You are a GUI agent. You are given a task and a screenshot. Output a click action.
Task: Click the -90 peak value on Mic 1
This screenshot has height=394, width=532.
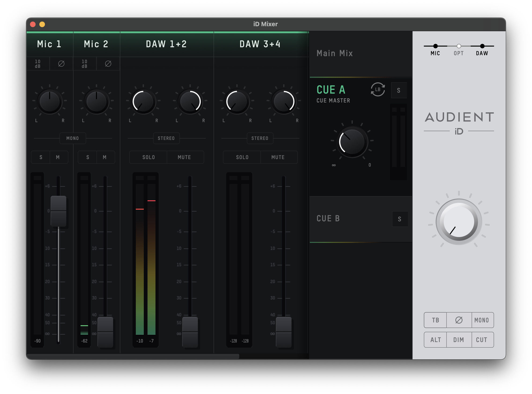pyautogui.click(x=37, y=341)
